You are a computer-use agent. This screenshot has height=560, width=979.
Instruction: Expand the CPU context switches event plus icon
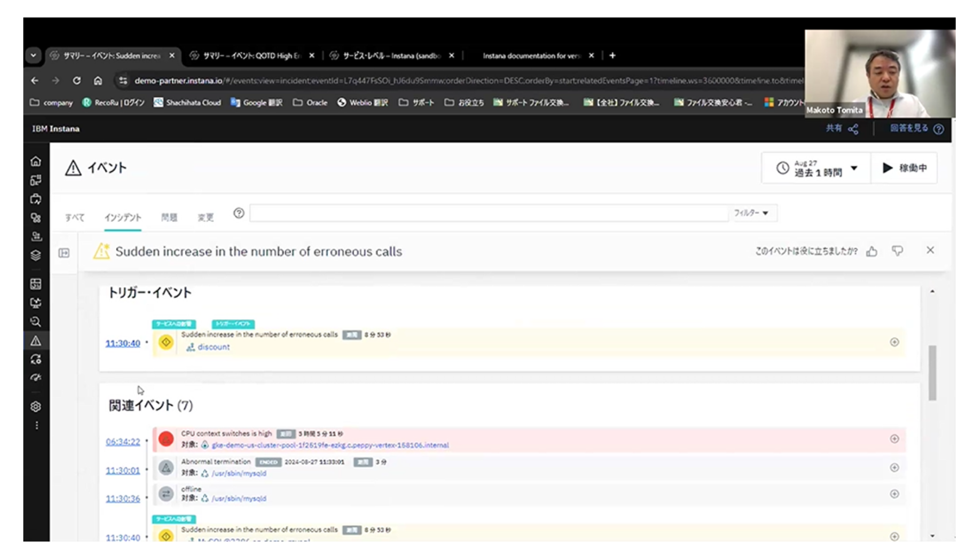pos(895,439)
